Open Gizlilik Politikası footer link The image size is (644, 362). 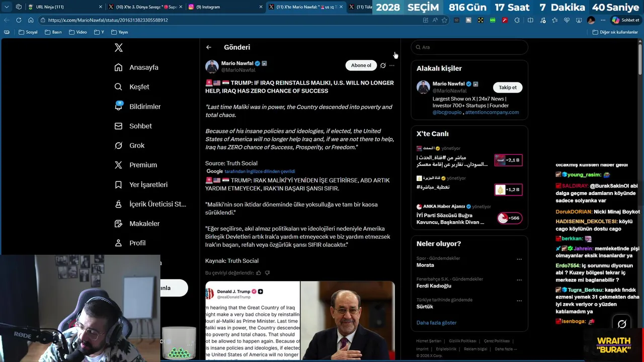(x=462, y=341)
